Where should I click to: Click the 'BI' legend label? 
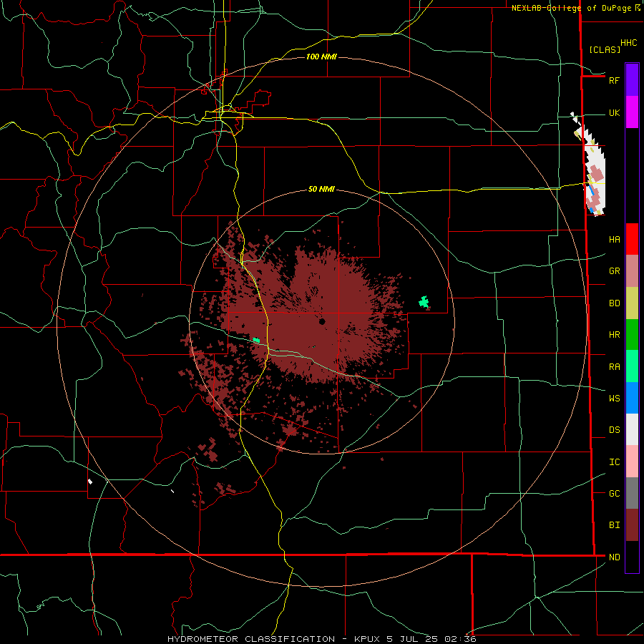click(615, 525)
